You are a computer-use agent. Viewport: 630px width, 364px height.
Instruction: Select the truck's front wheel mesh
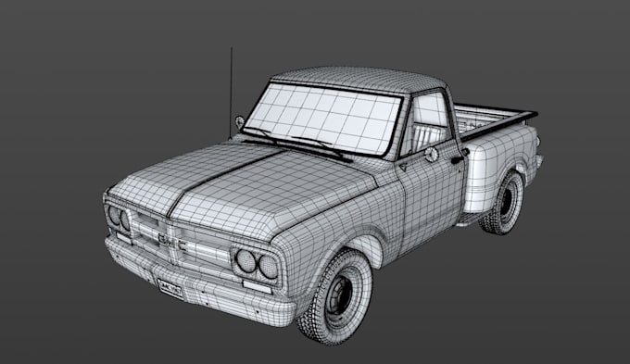(x=334, y=297)
